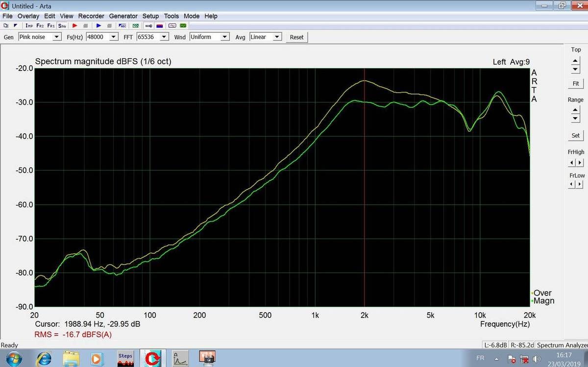Activate the SPA spectrum analyzer mode
Screen dimensions: 588x367
(62, 25)
